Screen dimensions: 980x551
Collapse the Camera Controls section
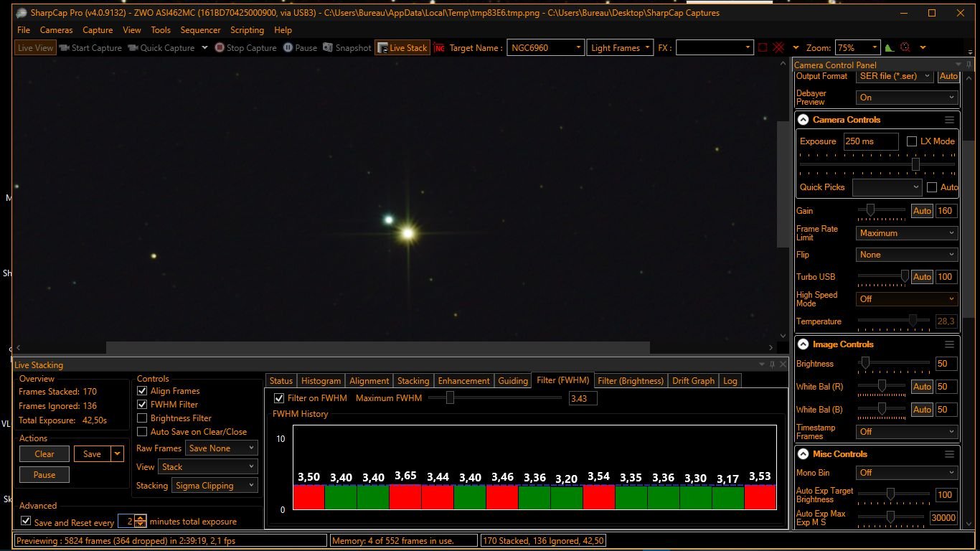click(804, 120)
